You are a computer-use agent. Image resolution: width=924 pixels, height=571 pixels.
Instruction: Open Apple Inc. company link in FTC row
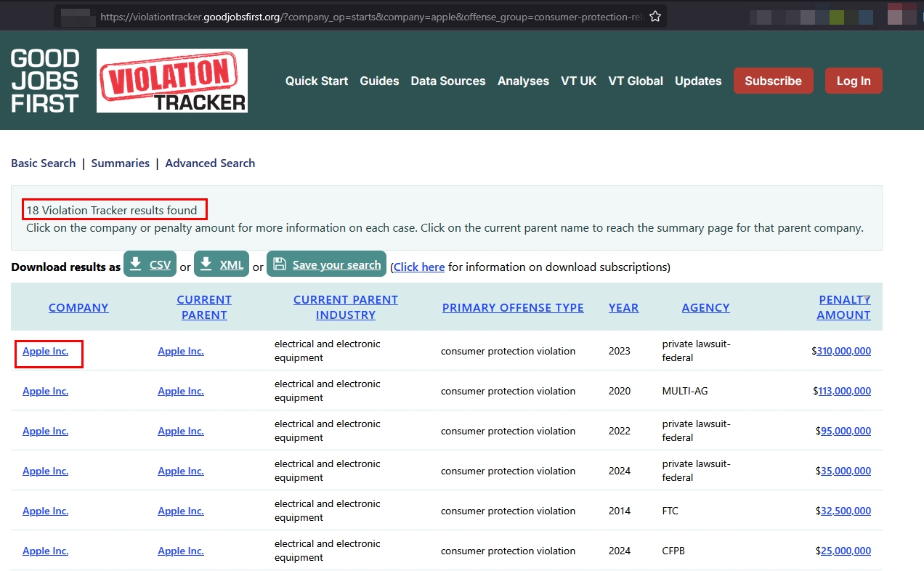coord(45,511)
